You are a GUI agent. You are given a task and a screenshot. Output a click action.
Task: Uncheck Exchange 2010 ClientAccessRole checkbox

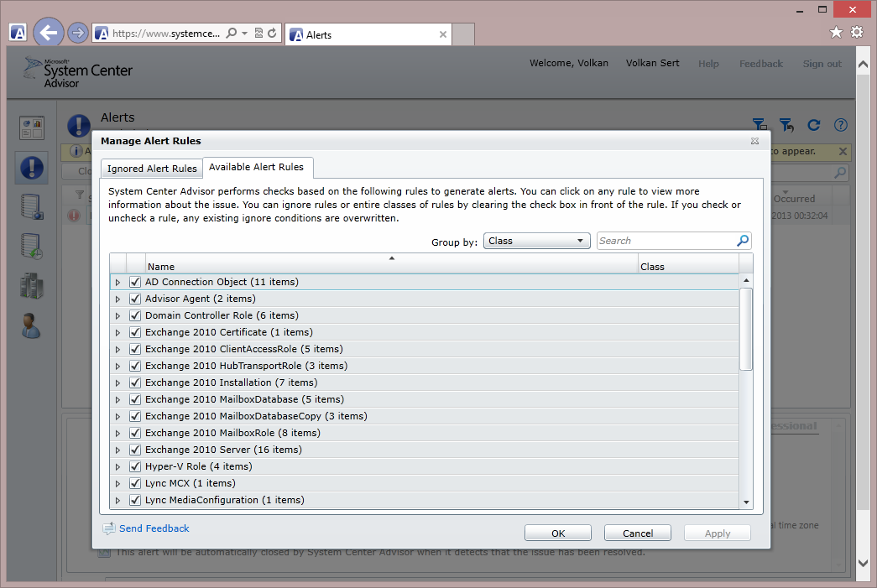coord(135,349)
